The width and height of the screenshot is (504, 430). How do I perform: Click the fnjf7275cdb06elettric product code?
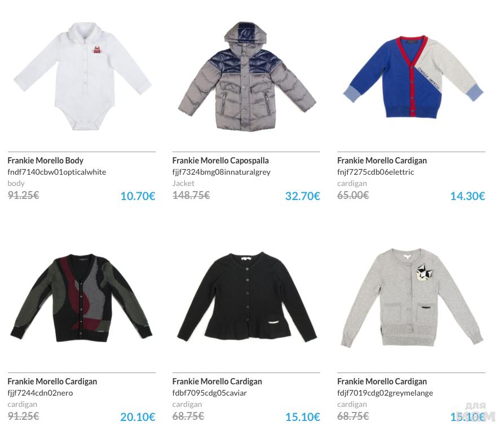point(375,172)
